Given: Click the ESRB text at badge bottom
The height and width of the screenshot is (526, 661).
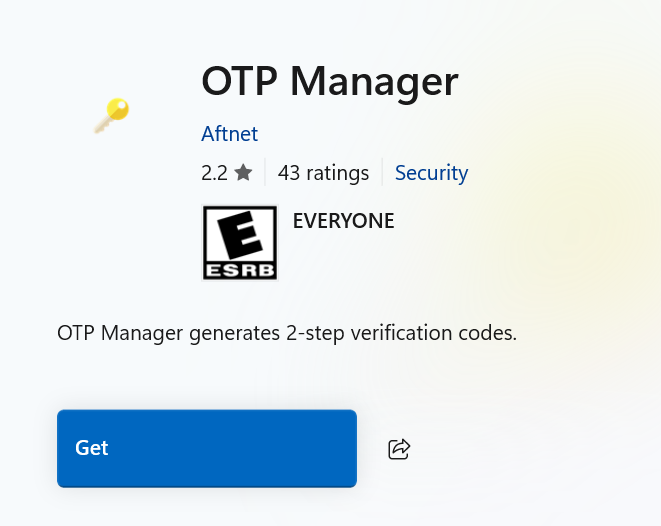Looking at the screenshot, I should coord(240,270).
